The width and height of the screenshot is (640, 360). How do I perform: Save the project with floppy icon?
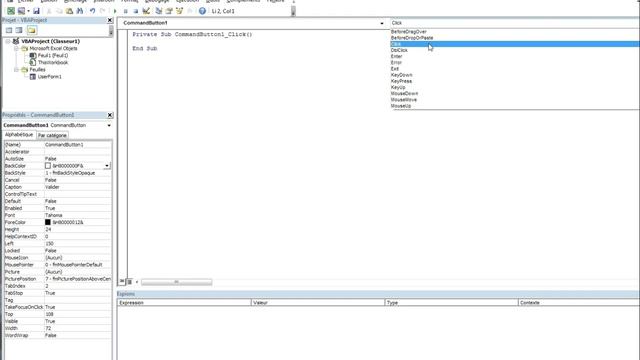pos(36,11)
